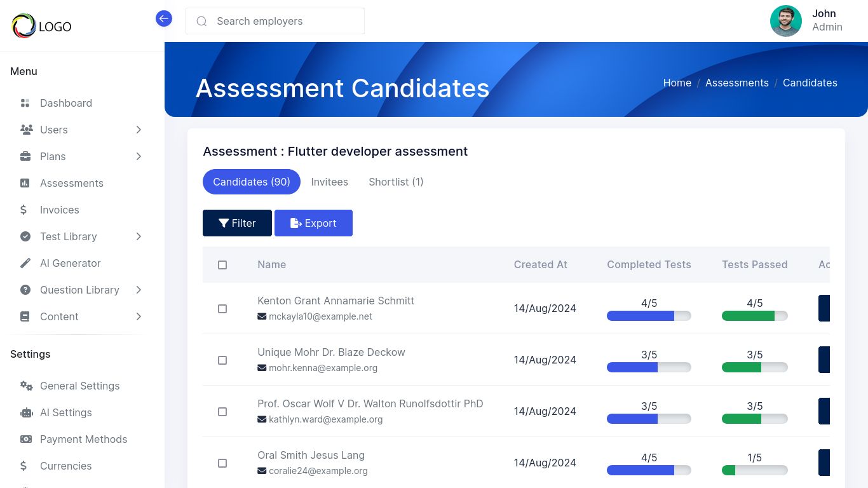This screenshot has height=488, width=868.
Task: Tick the checkbox for Oral Smith Jesus Lang
Action: [222, 463]
